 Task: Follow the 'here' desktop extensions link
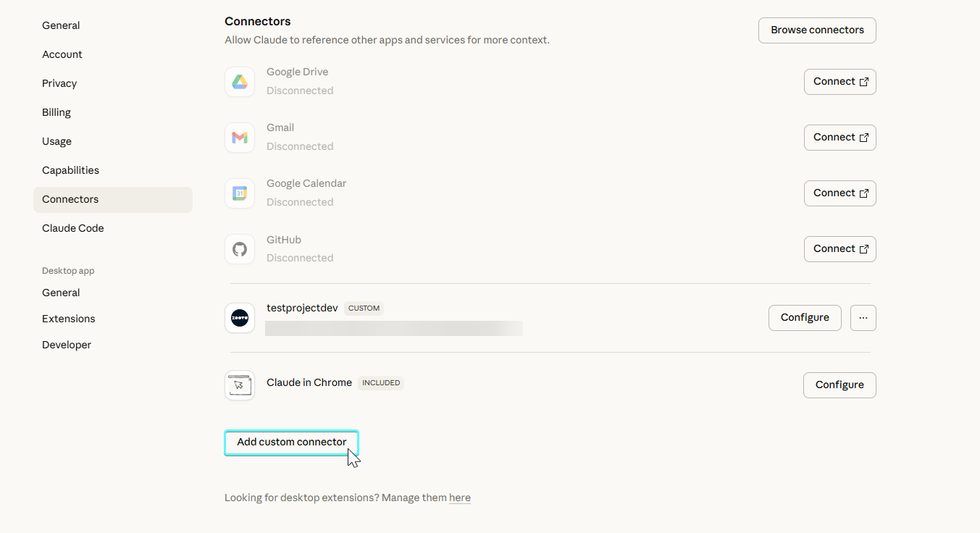[459, 498]
